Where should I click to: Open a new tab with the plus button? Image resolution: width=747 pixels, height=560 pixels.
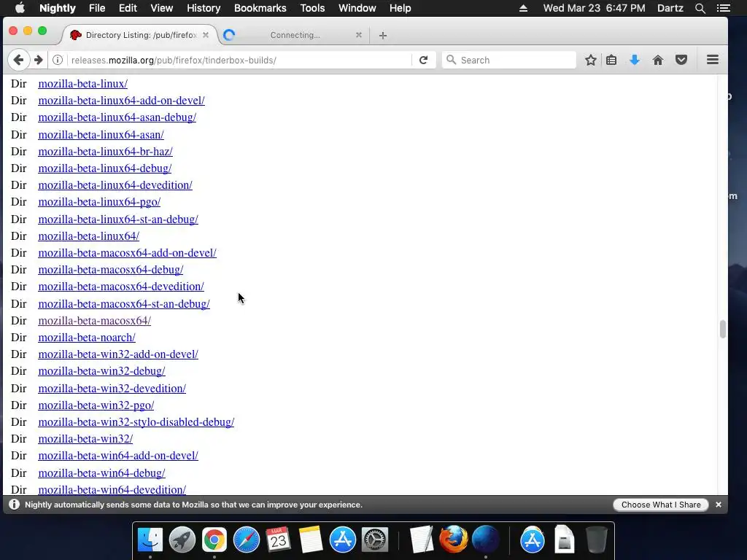click(x=383, y=35)
